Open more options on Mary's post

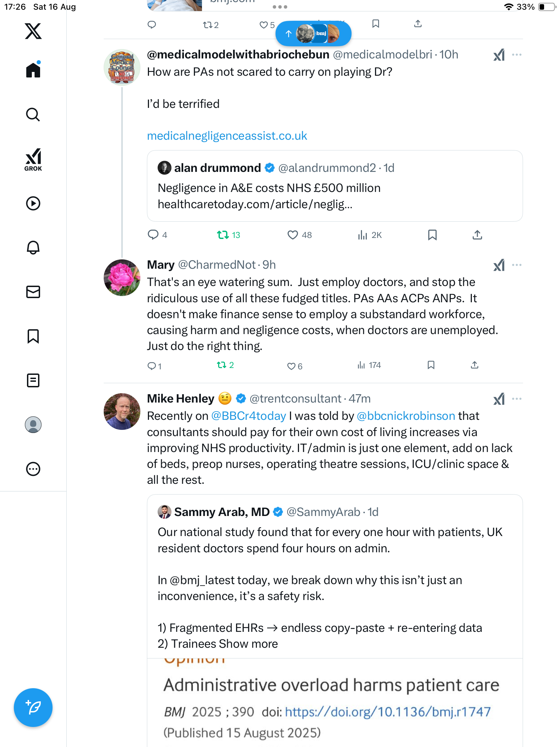(516, 265)
